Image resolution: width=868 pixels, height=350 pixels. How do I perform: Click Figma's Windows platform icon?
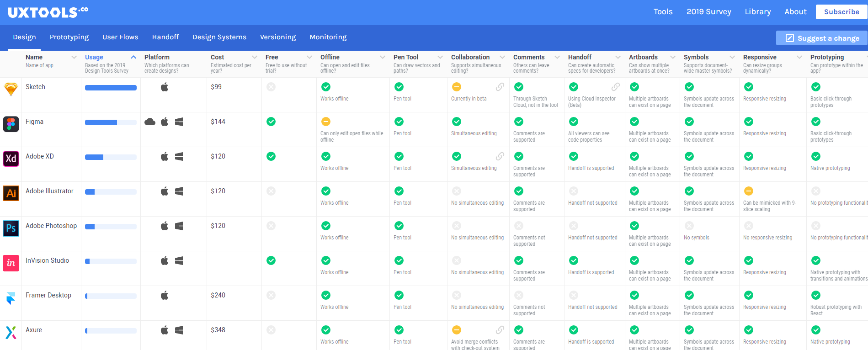[179, 122]
